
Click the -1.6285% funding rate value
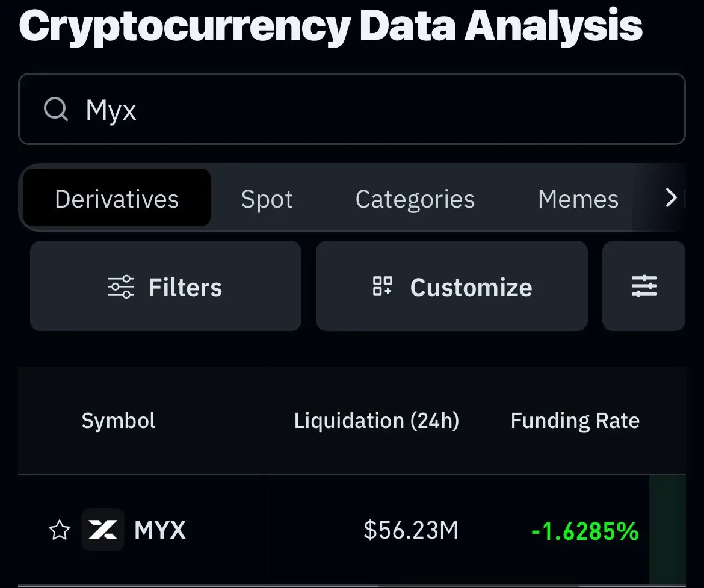click(585, 531)
